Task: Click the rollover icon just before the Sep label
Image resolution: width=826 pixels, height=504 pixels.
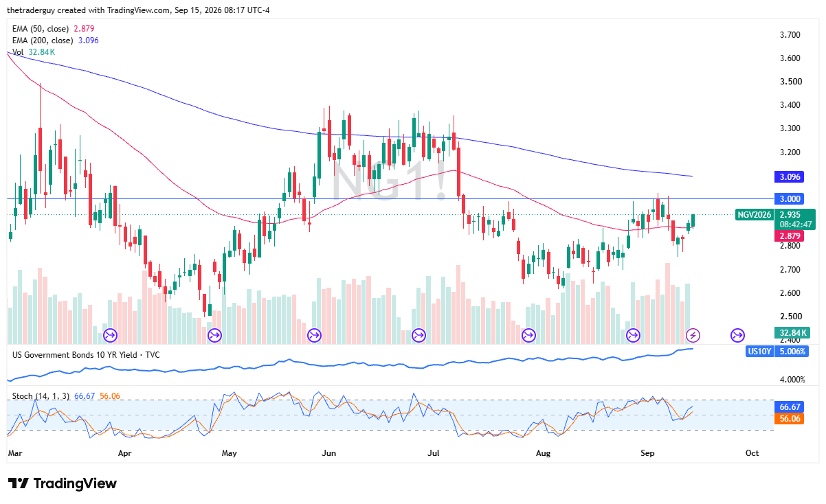Action: [633, 335]
